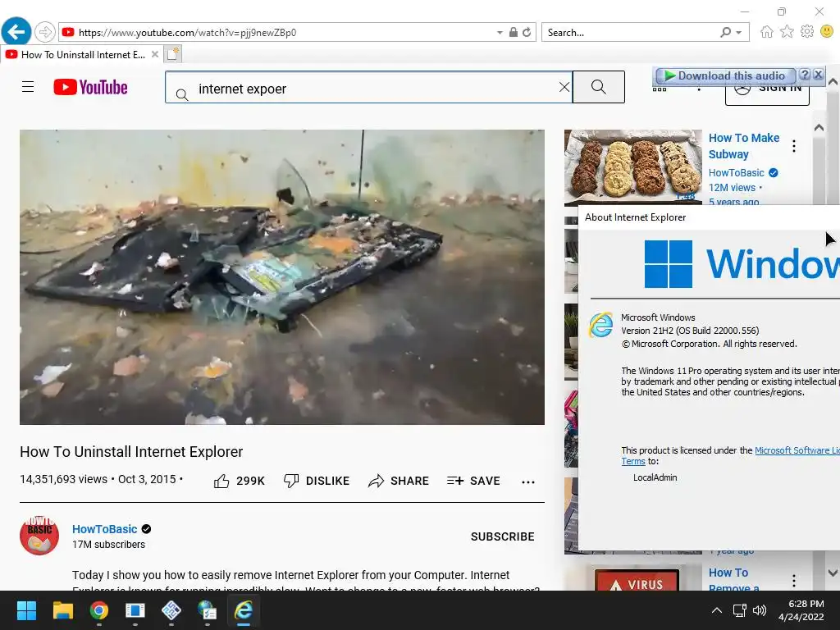Open the search provider dropdown arrow
Image resolution: width=840 pixels, height=630 pixels.
(x=739, y=33)
